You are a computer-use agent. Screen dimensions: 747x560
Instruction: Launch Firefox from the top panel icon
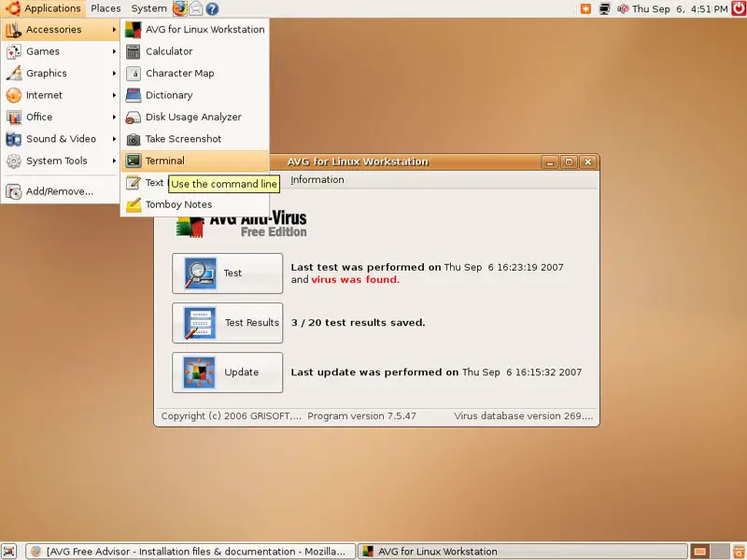tap(179, 8)
